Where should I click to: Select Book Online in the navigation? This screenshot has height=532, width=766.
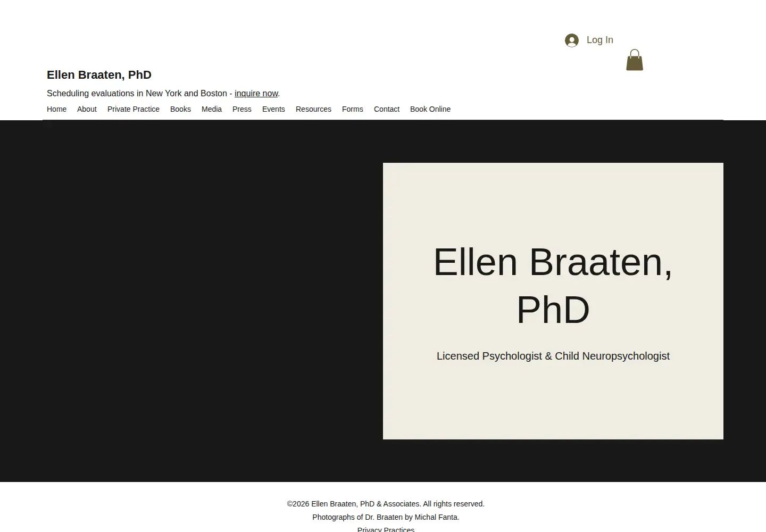click(430, 109)
